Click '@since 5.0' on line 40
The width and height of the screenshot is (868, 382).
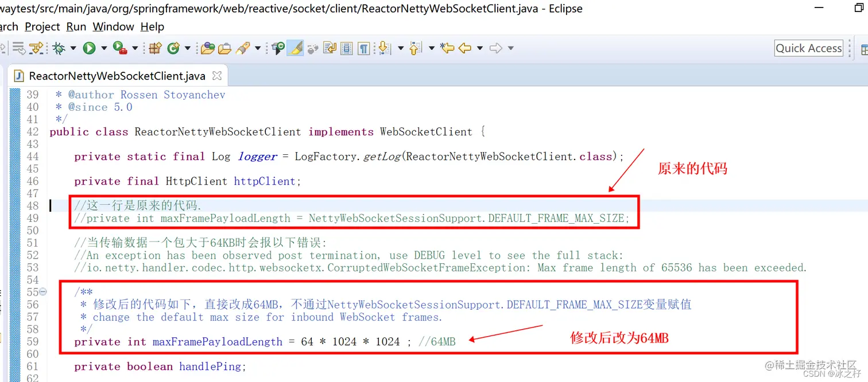click(100, 107)
